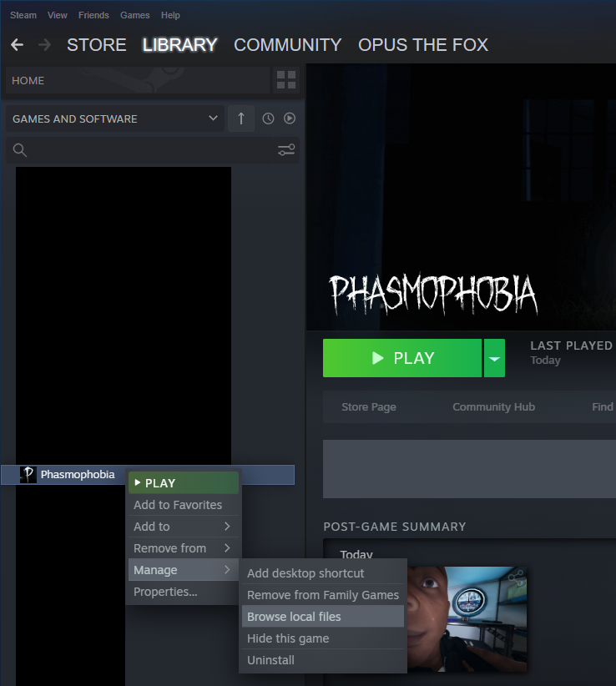Go to the Community tab
This screenshot has width=616, height=686.
tap(287, 44)
